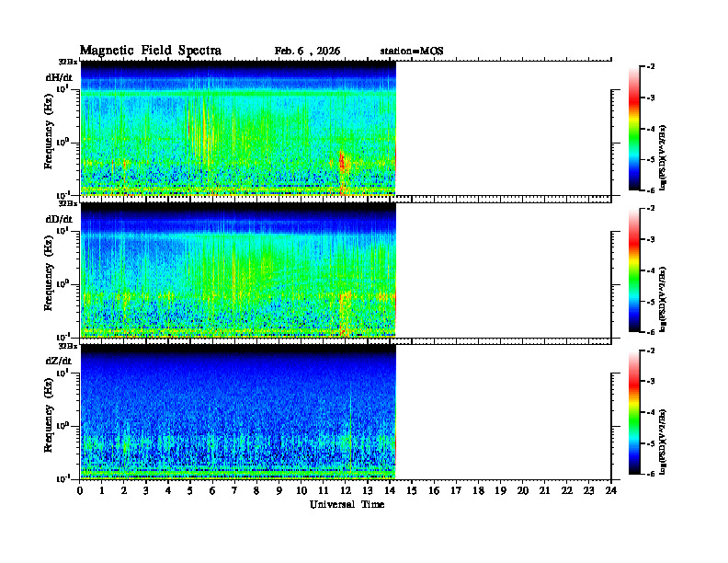
Task: Click hour 14 on the Universal Time axis
Action: point(390,491)
